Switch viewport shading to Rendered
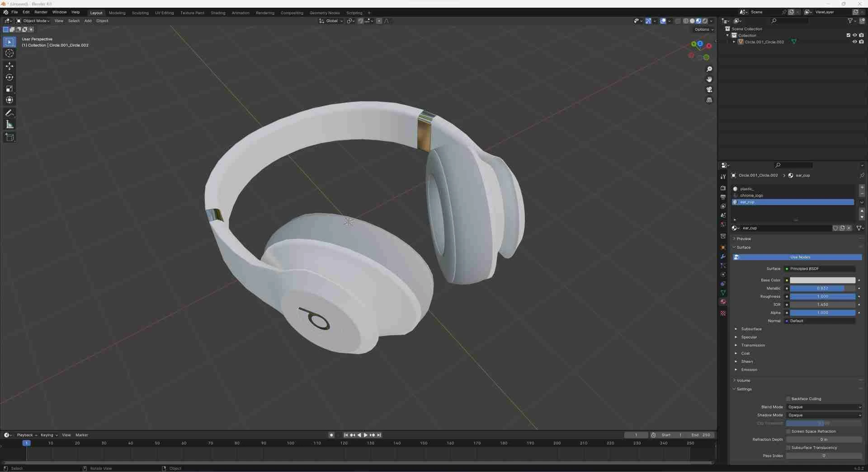The width and height of the screenshot is (868, 472). [x=705, y=21]
